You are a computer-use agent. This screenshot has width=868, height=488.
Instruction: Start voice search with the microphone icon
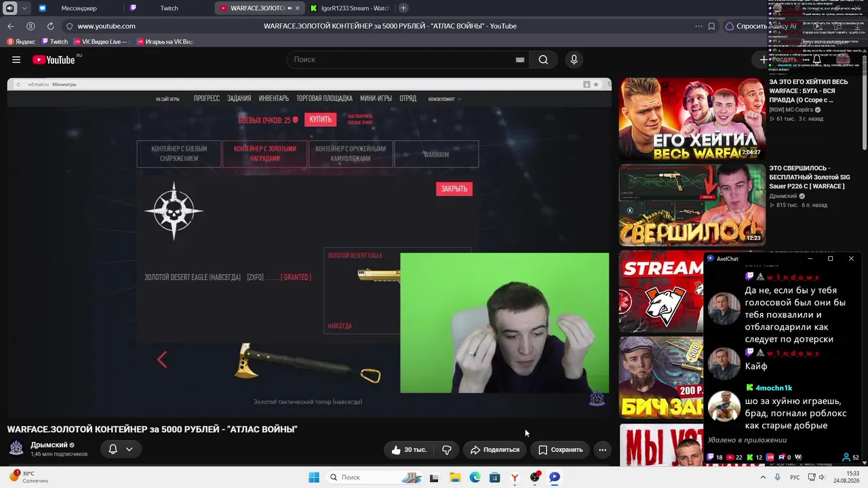(574, 60)
